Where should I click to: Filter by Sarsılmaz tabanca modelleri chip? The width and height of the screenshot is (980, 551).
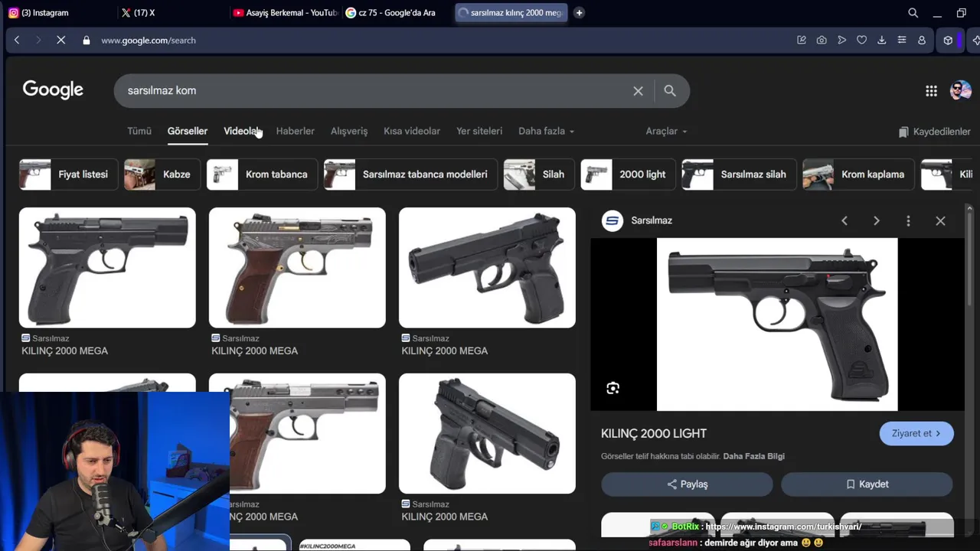410,174
